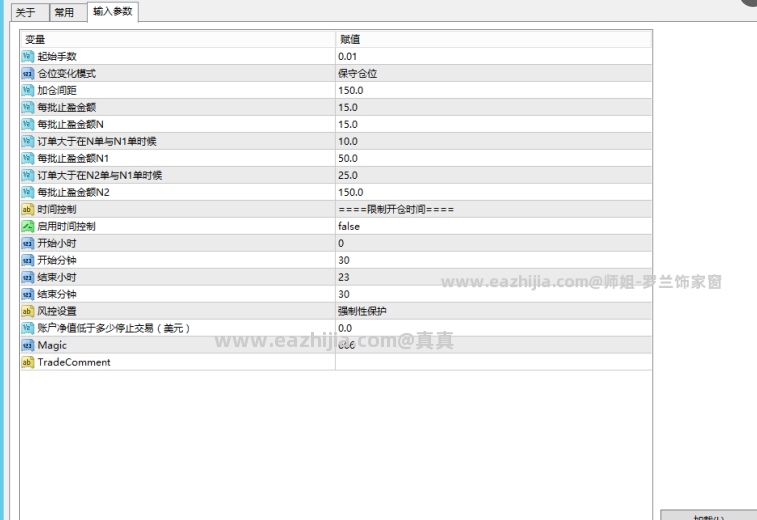This screenshot has height=520, width=757.
Task: Click the 加载 button
Action: pos(708,515)
